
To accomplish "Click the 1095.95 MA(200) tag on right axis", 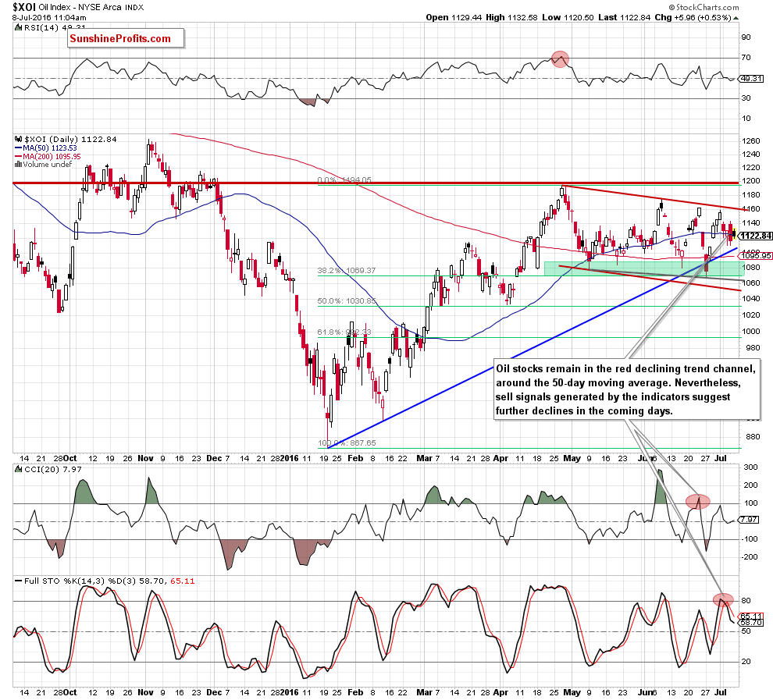I will pos(757,256).
